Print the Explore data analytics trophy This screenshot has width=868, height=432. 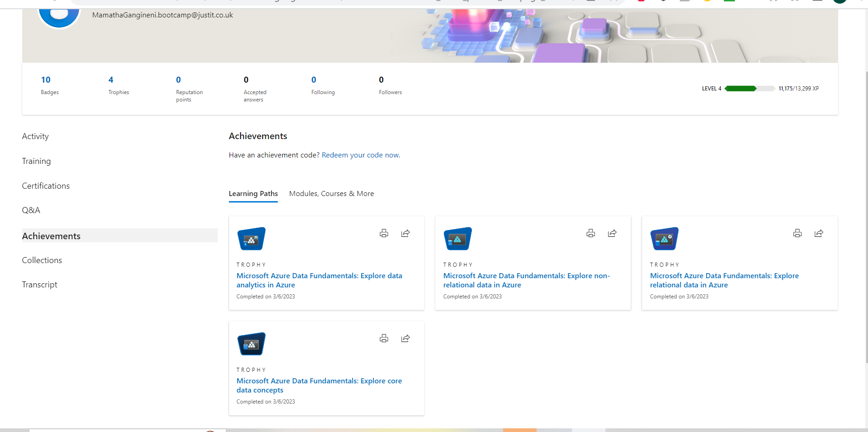pos(384,233)
